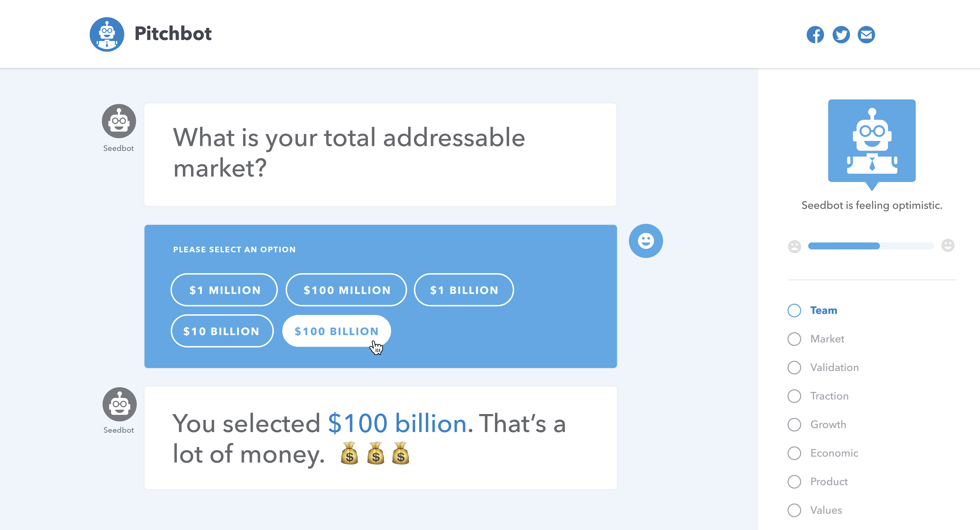The image size is (980, 530).
Task: Share via Twitter icon
Action: coord(841,35)
